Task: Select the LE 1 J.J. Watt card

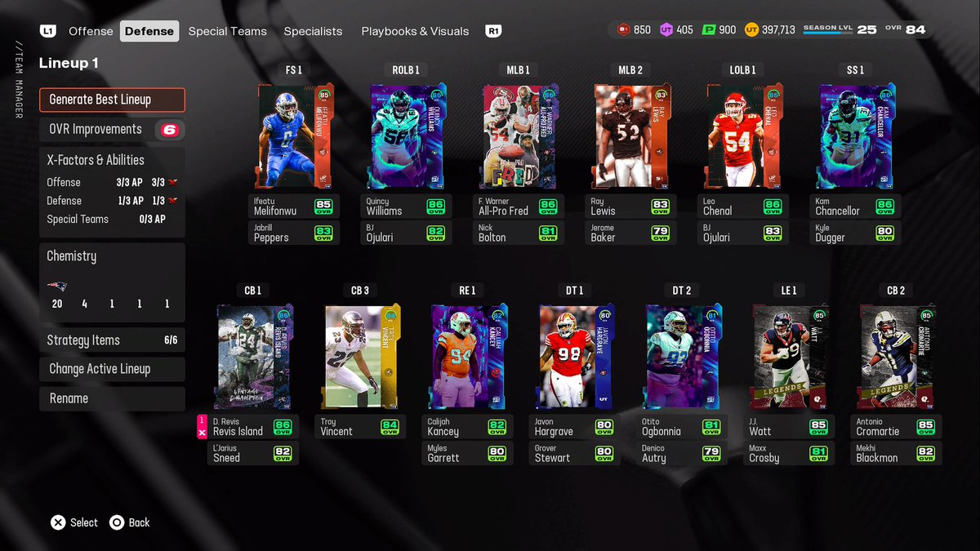Action: click(789, 358)
